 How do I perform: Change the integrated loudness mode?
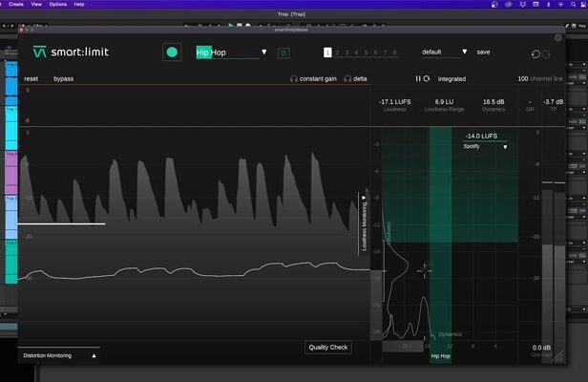pyautogui.click(x=451, y=79)
